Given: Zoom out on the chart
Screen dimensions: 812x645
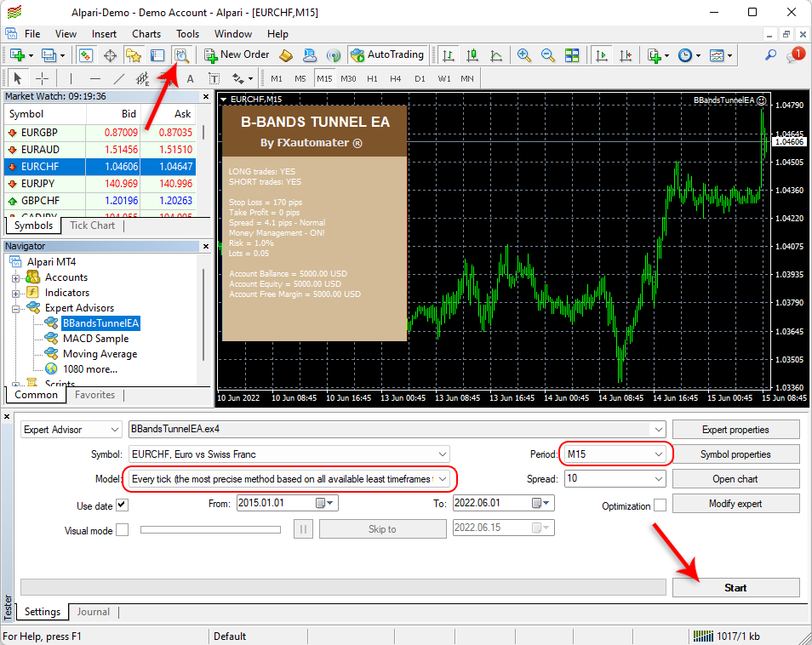Looking at the screenshot, I should (x=548, y=55).
